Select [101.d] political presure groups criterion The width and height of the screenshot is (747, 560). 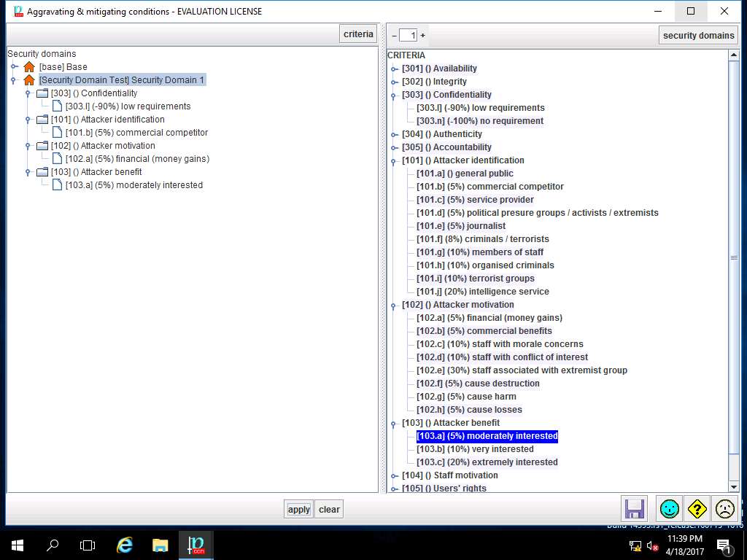coord(538,213)
